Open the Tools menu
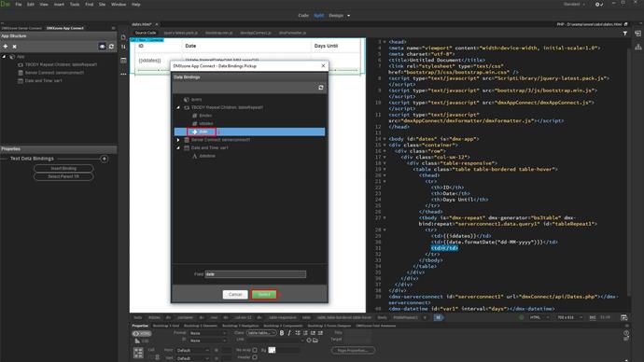 tap(75, 4)
